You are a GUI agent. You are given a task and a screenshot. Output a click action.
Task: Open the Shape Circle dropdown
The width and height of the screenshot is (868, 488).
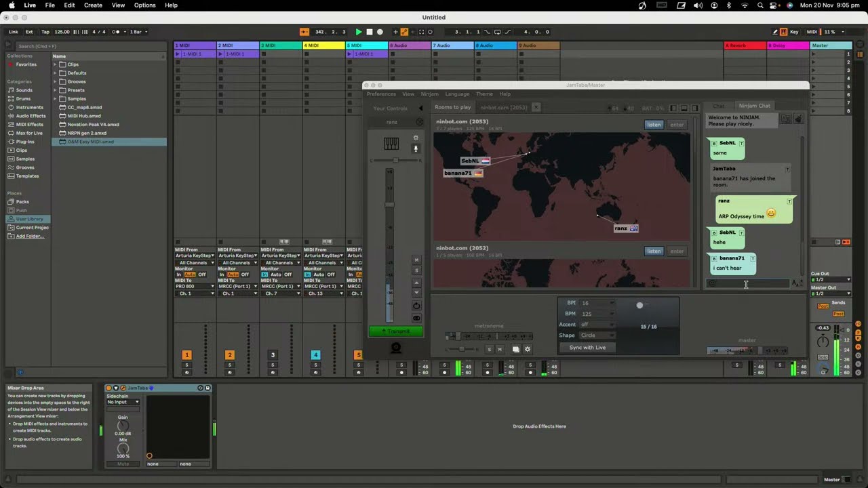tap(597, 335)
